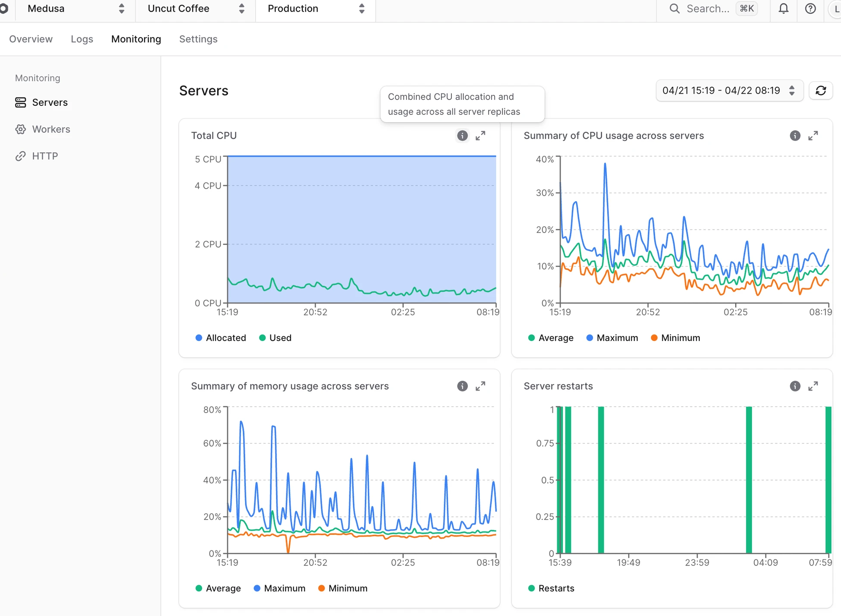This screenshot has width=841, height=616.
Task: Open the Settings tab
Action: (x=198, y=39)
